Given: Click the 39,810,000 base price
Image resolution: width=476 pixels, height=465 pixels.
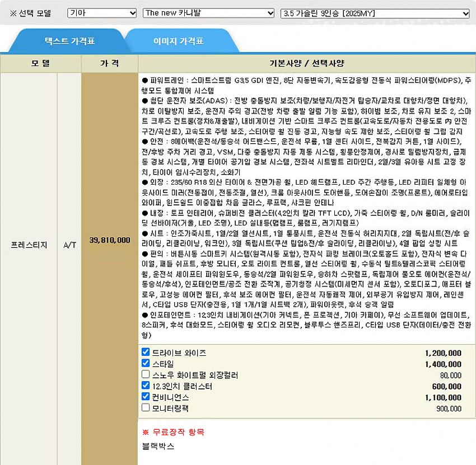Looking at the screenshot, I should coord(110,240).
